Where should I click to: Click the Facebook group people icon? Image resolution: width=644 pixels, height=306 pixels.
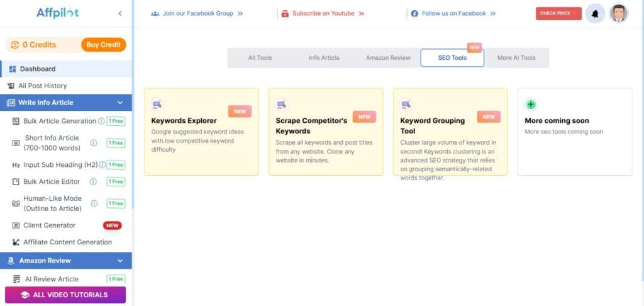155,14
